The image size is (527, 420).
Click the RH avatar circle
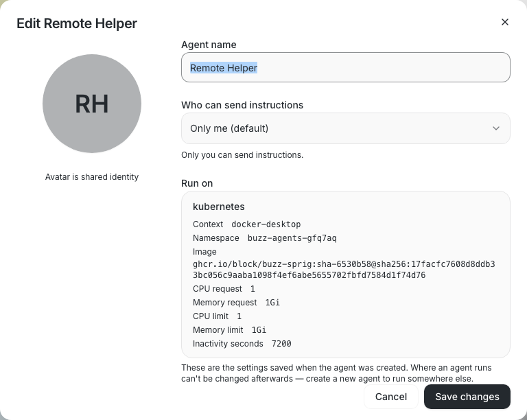click(x=92, y=104)
